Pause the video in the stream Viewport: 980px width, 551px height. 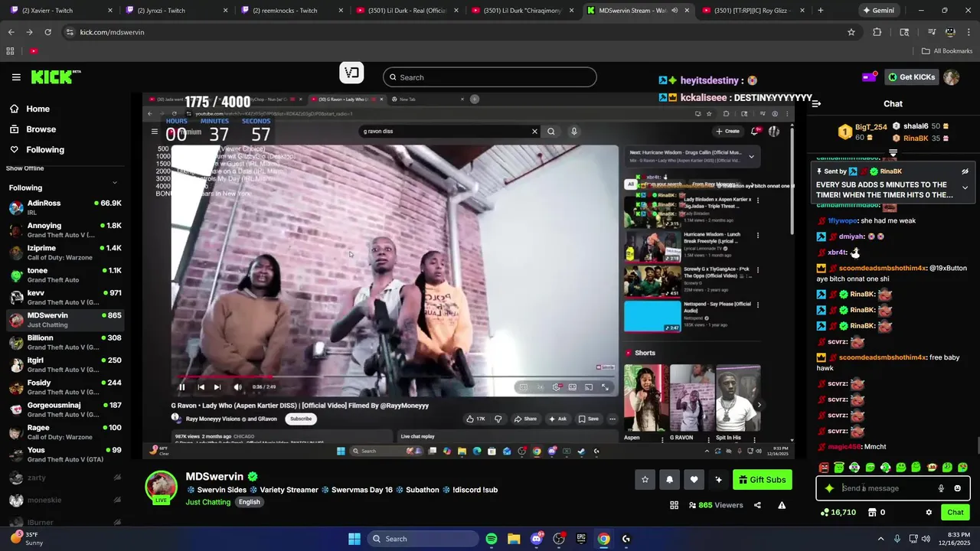[x=182, y=387]
